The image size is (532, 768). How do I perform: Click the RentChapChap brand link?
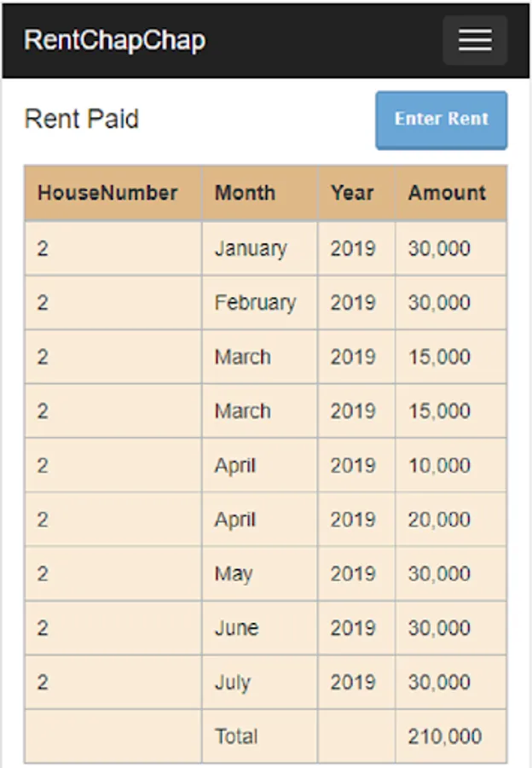(114, 40)
